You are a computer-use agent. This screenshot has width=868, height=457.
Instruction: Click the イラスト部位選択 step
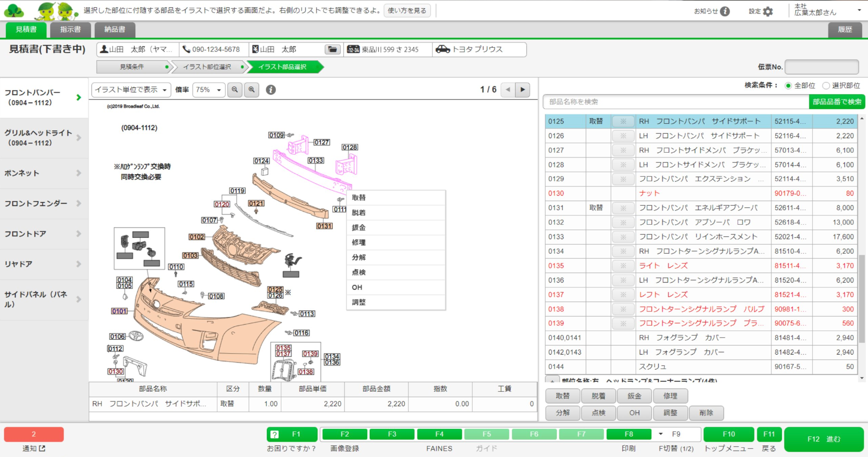(207, 67)
